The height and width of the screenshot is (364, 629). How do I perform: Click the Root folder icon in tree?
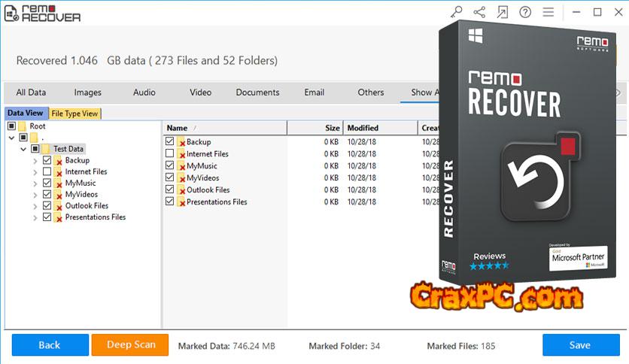coord(22,126)
